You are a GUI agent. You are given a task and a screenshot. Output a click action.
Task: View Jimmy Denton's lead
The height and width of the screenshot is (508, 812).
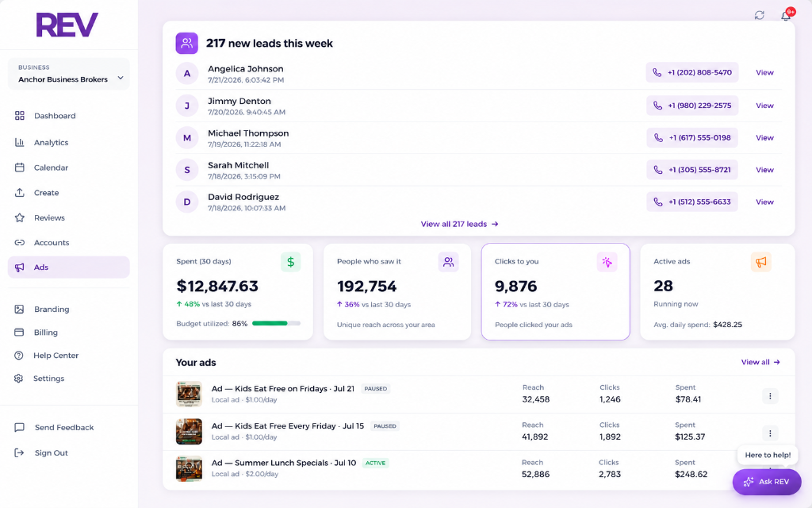tap(764, 106)
